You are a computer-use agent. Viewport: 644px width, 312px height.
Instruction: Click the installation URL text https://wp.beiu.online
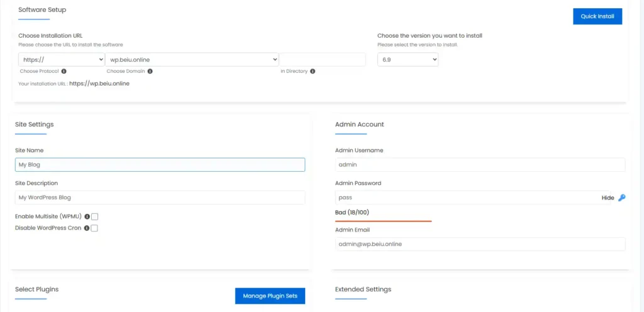(99, 83)
